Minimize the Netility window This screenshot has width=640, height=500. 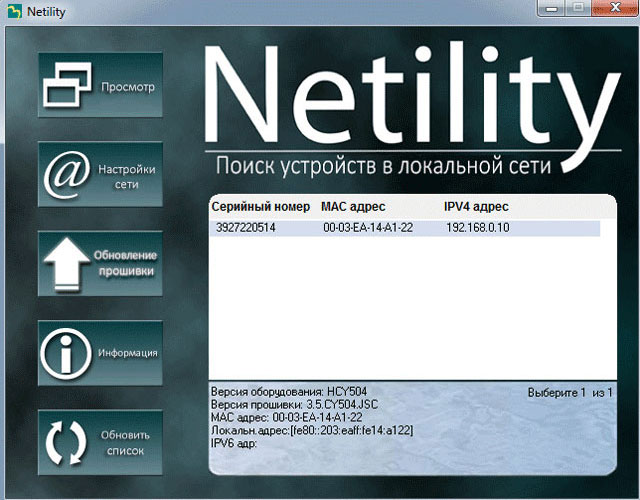[x=552, y=8]
